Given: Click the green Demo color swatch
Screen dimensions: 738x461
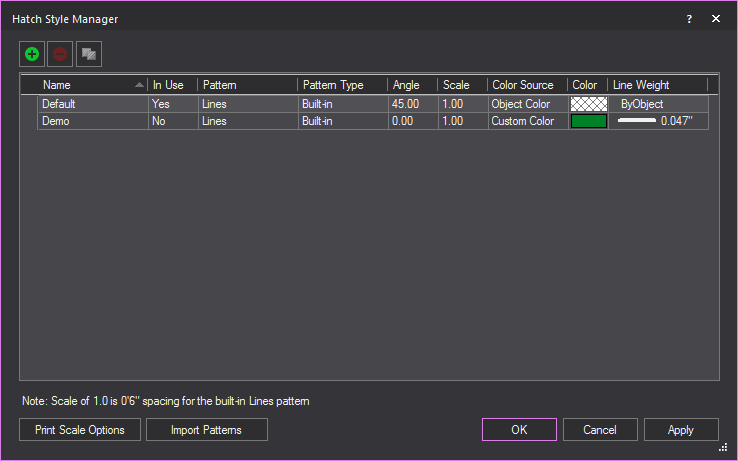Looking at the screenshot, I should pyautogui.click(x=588, y=121).
